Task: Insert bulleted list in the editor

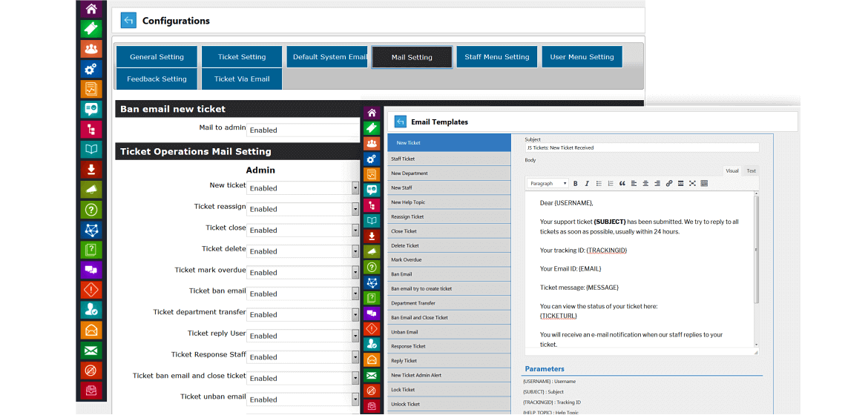Action: pyautogui.click(x=599, y=184)
